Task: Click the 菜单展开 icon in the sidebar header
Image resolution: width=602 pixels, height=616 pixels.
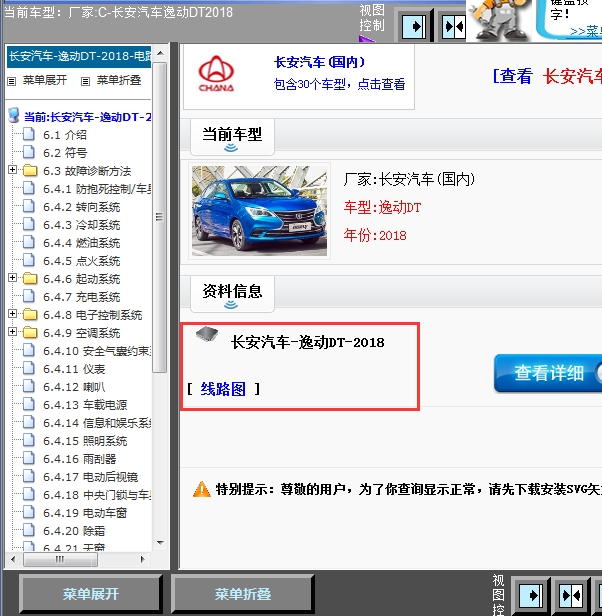Action: coord(11,81)
